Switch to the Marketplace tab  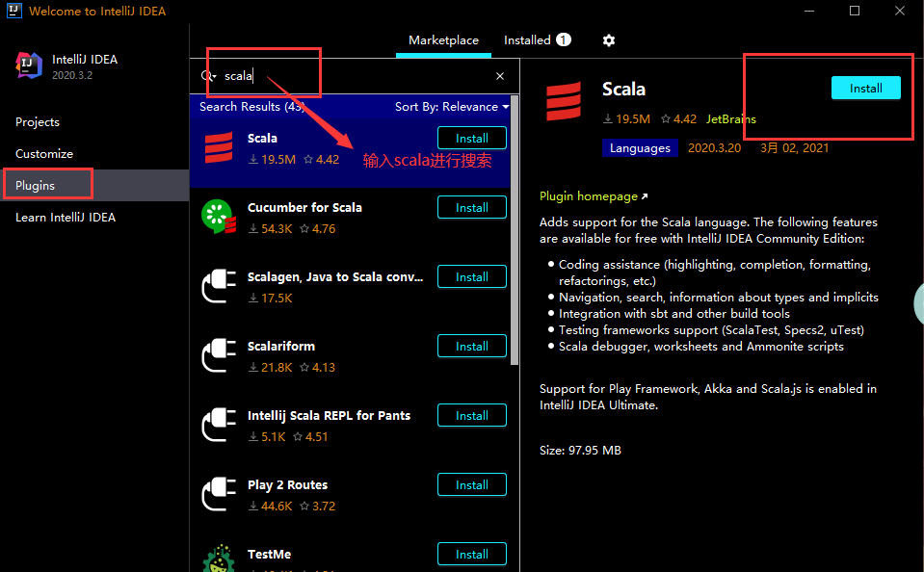[443, 40]
